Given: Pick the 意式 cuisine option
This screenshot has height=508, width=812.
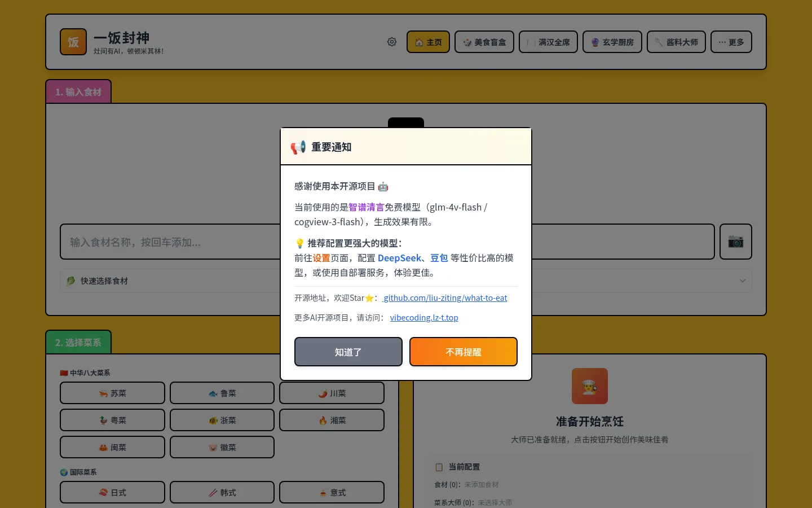Looking at the screenshot, I should 332,492.
